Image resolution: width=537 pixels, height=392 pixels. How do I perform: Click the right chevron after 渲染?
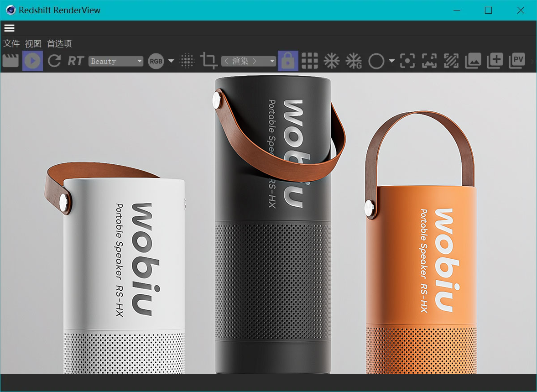pyautogui.click(x=255, y=61)
